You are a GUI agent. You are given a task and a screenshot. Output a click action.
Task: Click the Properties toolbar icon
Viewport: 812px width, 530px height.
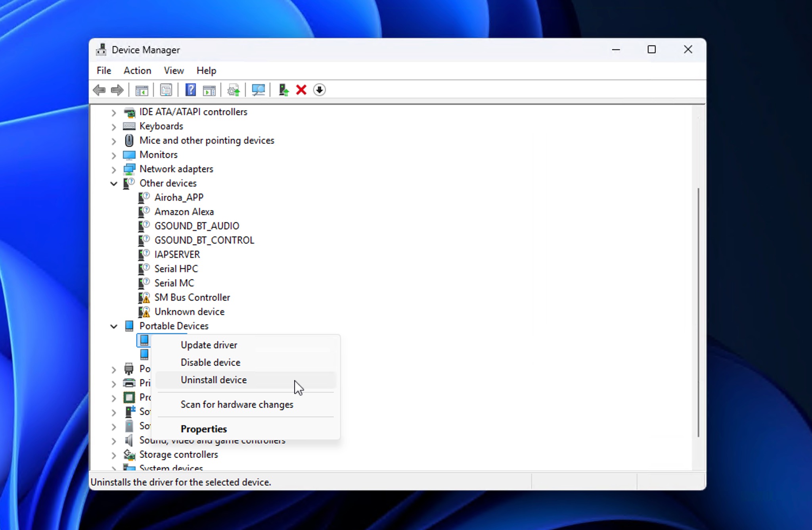[166, 90]
